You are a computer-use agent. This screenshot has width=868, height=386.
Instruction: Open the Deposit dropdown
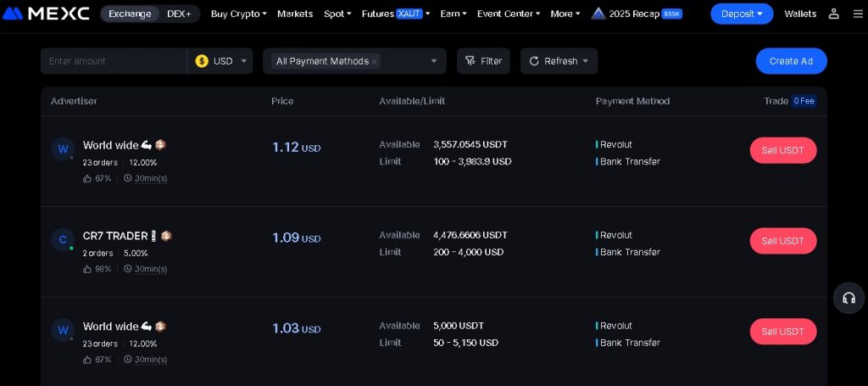click(742, 14)
